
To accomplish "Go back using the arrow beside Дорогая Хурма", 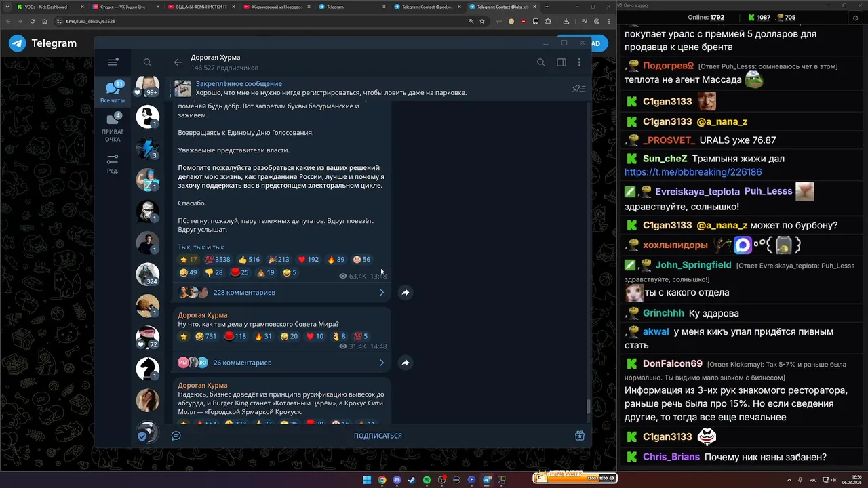I will pyautogui.click(x=178, y=62).
